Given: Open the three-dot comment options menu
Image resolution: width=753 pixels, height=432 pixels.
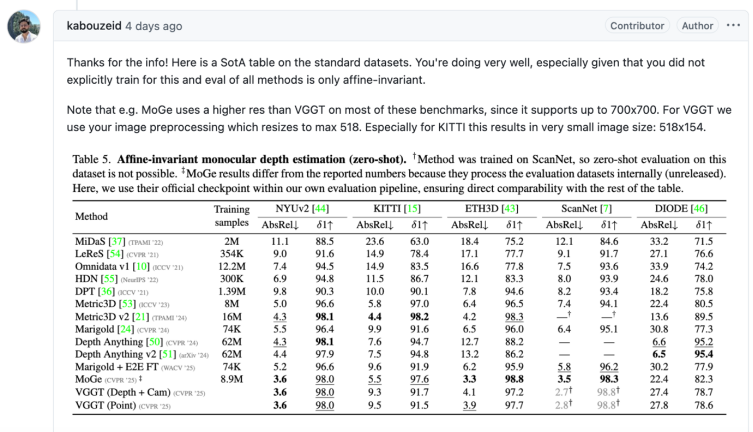Looking at the screenshot, I should tap(733, 25).
